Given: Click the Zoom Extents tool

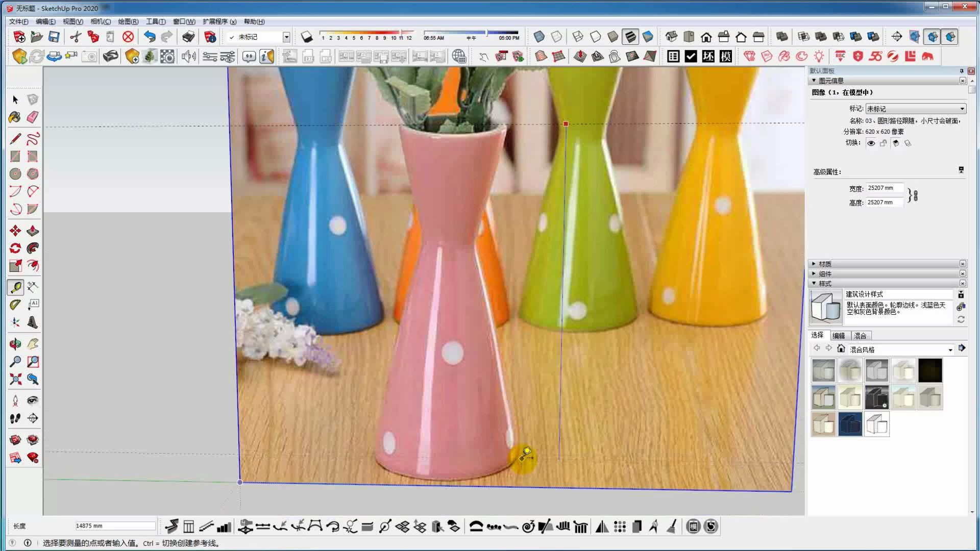Looking at the screenshot, I should point(15,379).
